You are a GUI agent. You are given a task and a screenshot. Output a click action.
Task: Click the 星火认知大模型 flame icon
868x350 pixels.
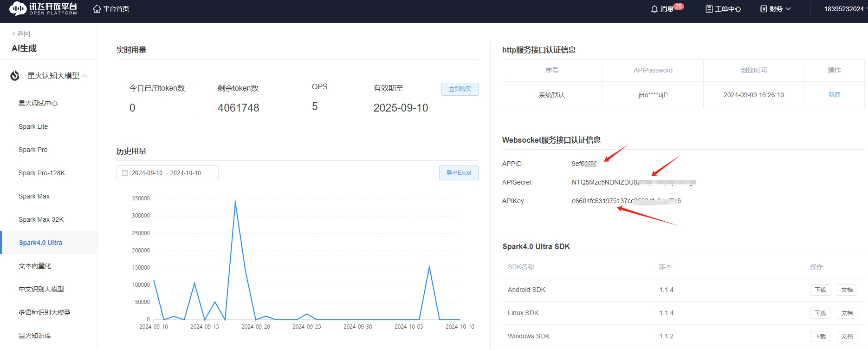[15, 75]
